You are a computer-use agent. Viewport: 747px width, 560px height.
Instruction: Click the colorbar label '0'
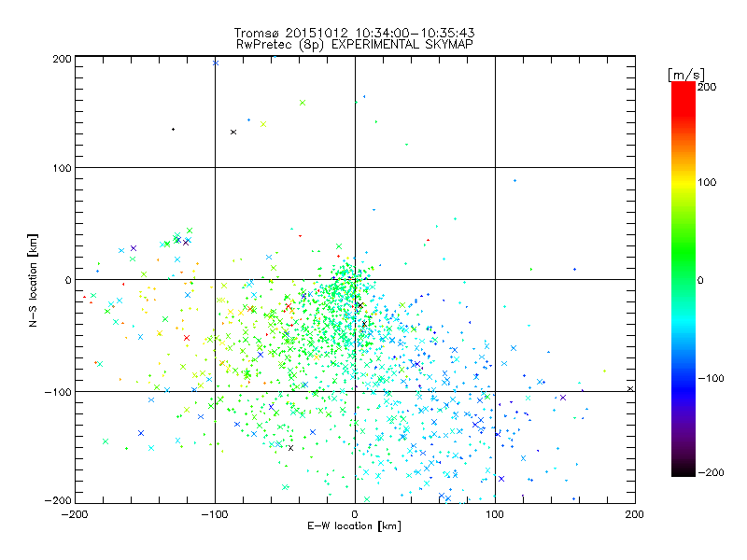coord(700,280)
